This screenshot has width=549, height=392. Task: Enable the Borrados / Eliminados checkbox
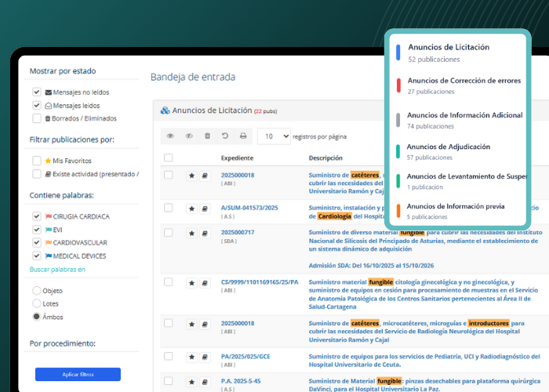point(37,118)
